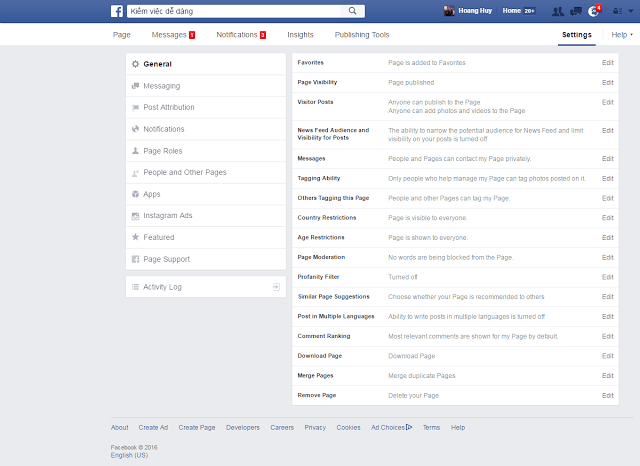The width and height of the screenshot is (640, 466).
Task: Click the General gear icon
Action: 136,64
